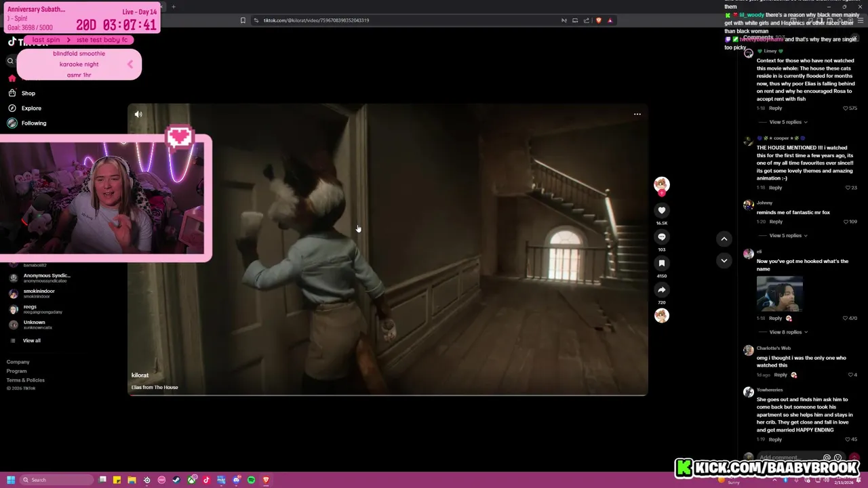Open the TikTok app from the taskbar
This screenshot has width=868, height=488.
(206, 480)
